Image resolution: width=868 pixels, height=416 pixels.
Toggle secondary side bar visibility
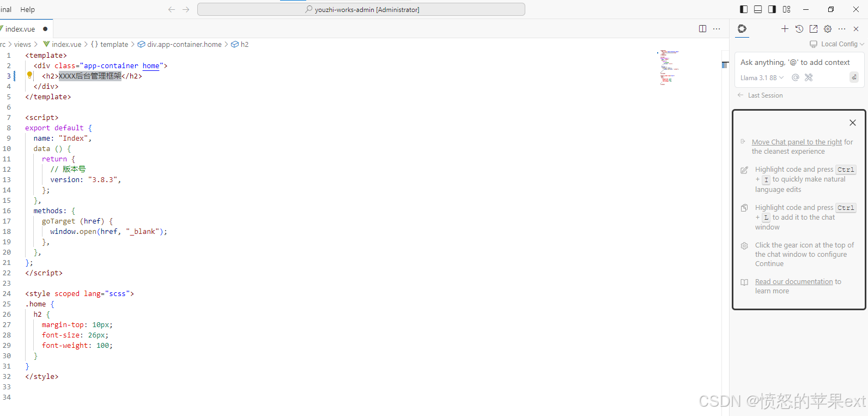click(x=772, y=9)
